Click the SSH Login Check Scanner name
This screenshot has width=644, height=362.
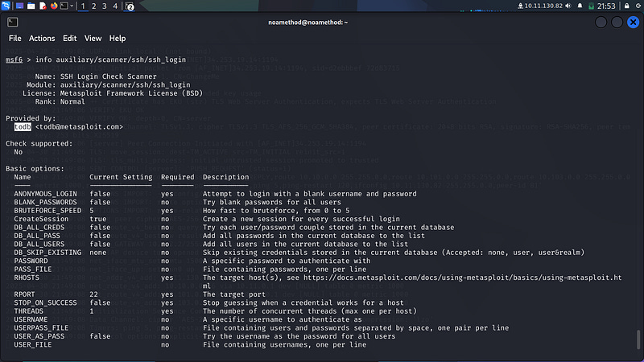tap(109, 76)
